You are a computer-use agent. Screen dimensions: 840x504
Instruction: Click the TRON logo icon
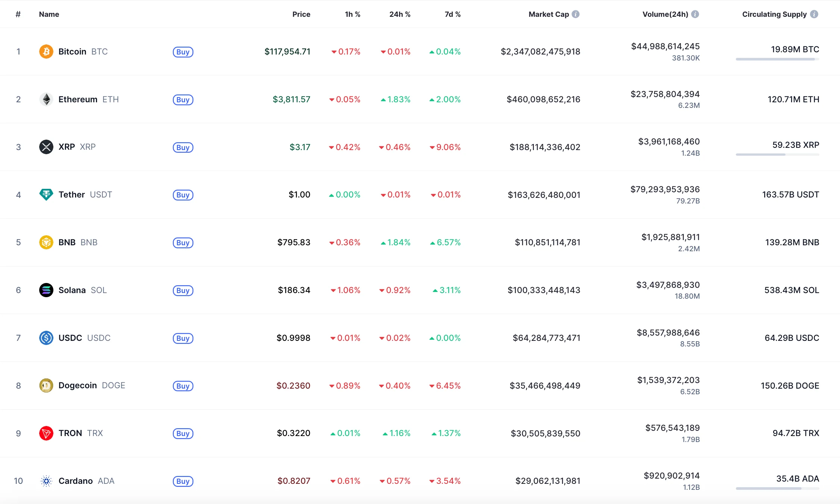[x=46, y=433]
